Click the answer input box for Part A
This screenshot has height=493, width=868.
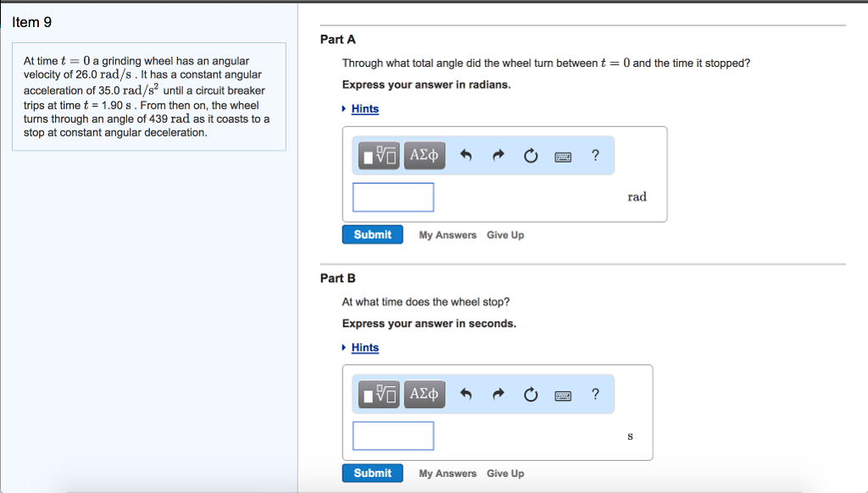(x=392, y=197)
